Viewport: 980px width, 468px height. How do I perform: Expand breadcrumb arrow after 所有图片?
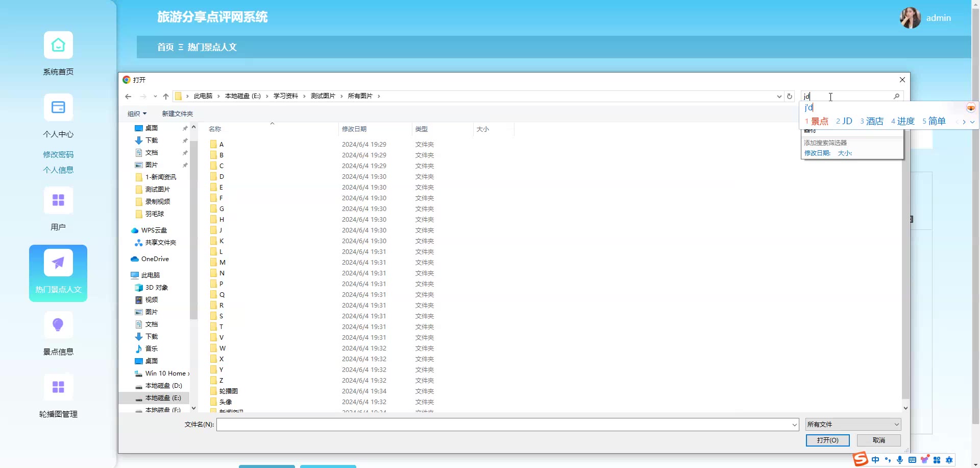(x=379, y=96)
